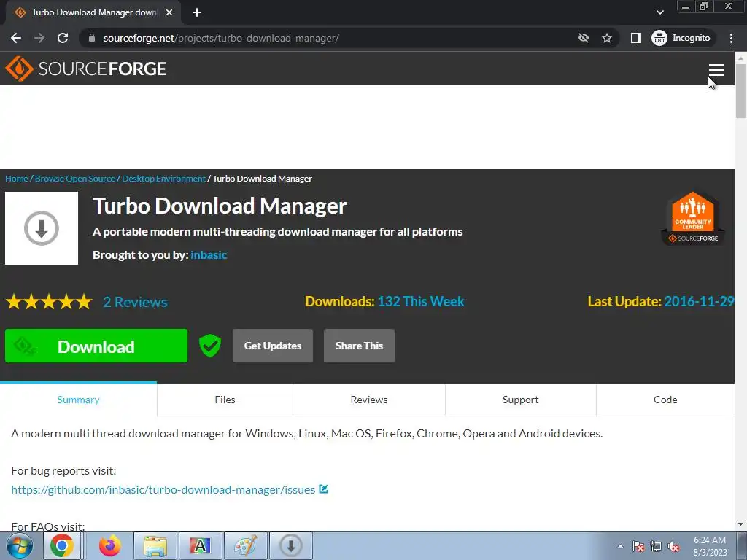Follow the Browse Open Source breadcrumb

(75, 179)
